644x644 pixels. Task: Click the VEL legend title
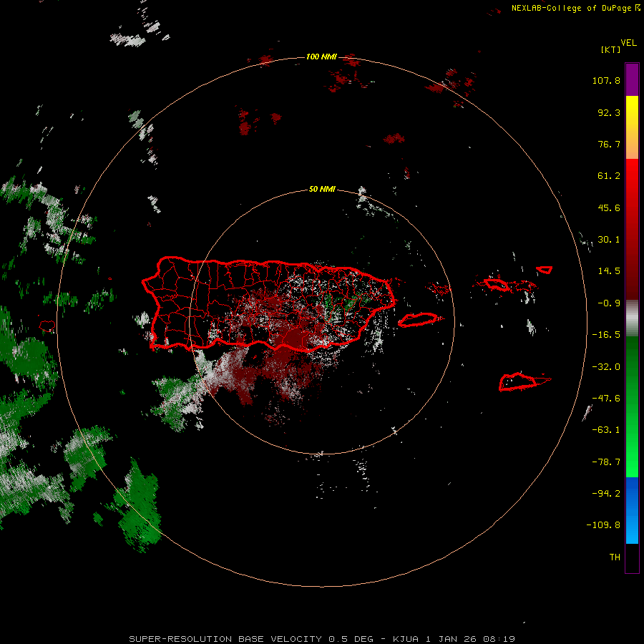(628, 43)
